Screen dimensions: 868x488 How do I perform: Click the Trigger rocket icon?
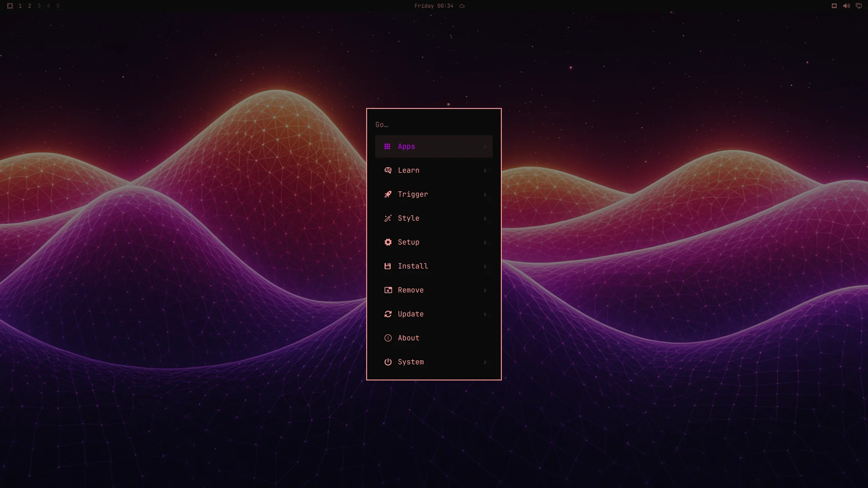coord(388,194)
